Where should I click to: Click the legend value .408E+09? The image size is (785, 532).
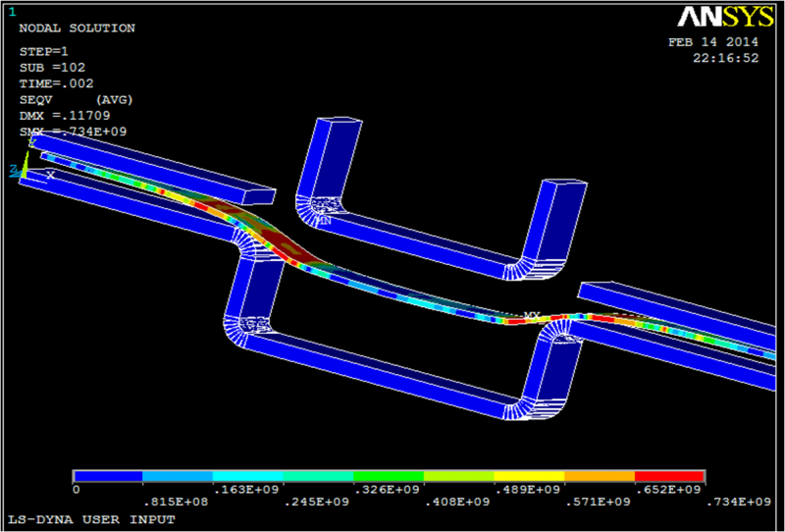point(457,503)
